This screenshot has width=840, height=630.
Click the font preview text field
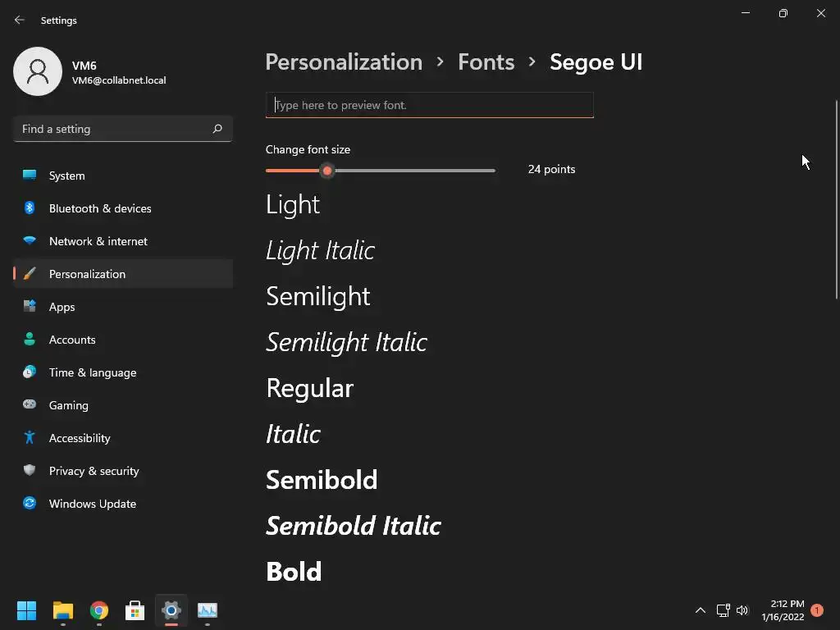[x=429, y=105]
